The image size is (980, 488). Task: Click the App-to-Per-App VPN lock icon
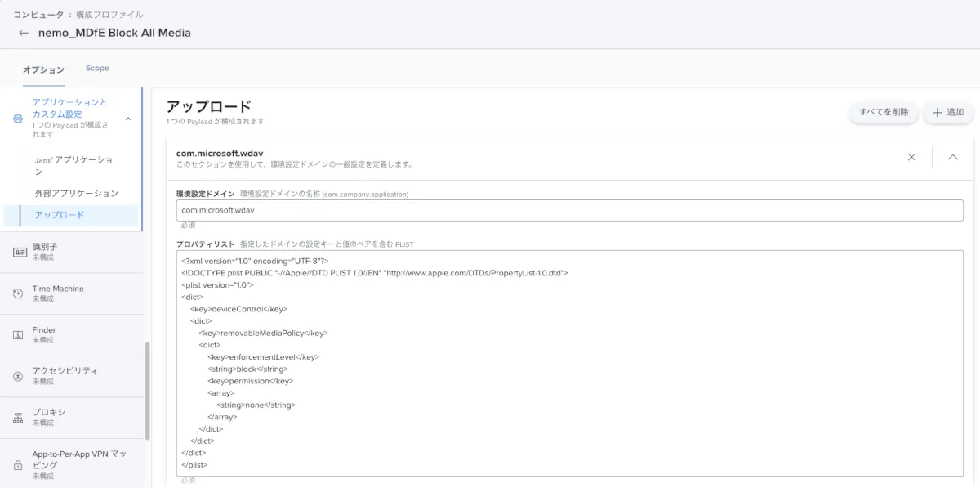coord(18,464)
